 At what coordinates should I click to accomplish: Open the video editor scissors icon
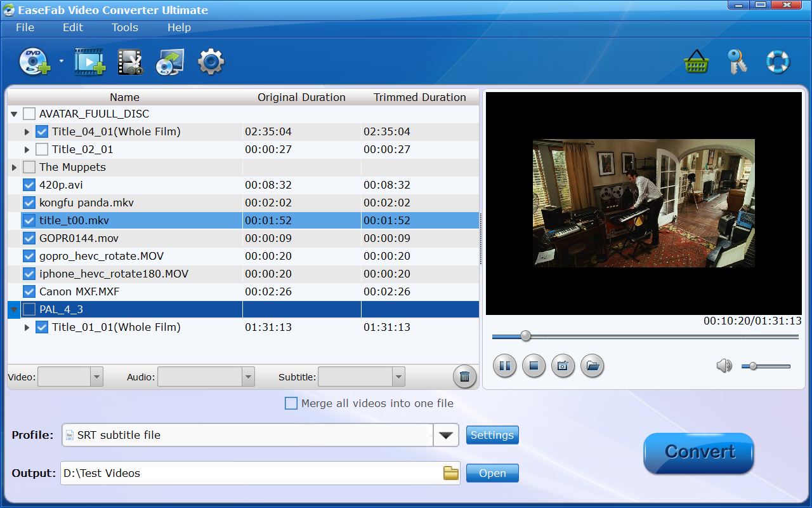point(130,62)
